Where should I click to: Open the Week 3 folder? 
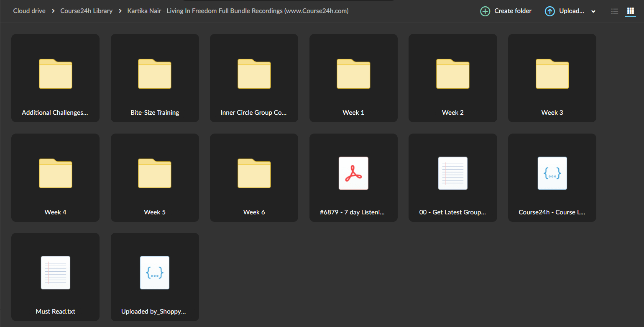(x=552, y=78)
